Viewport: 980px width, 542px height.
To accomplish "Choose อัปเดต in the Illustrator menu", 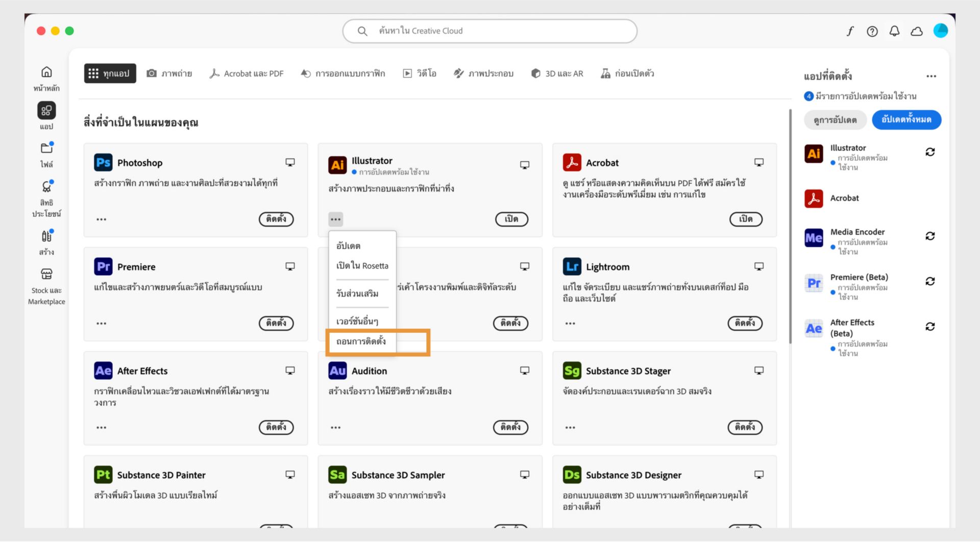I will 362,246.
